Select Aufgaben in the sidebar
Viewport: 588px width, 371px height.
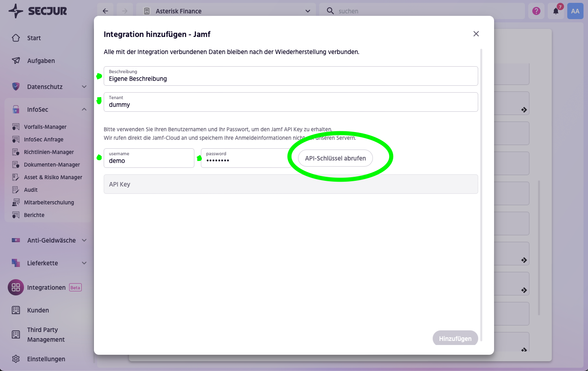coord(41,61)
